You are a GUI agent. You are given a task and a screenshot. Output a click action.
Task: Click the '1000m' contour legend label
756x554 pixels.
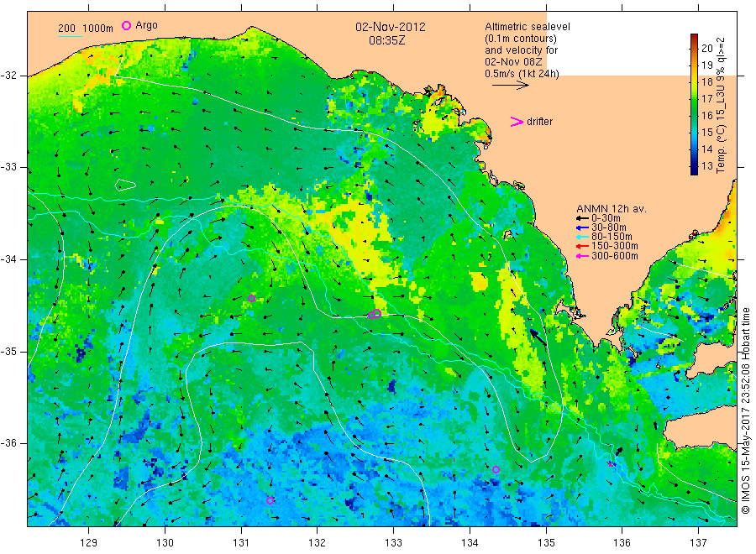tap(98, 29)
